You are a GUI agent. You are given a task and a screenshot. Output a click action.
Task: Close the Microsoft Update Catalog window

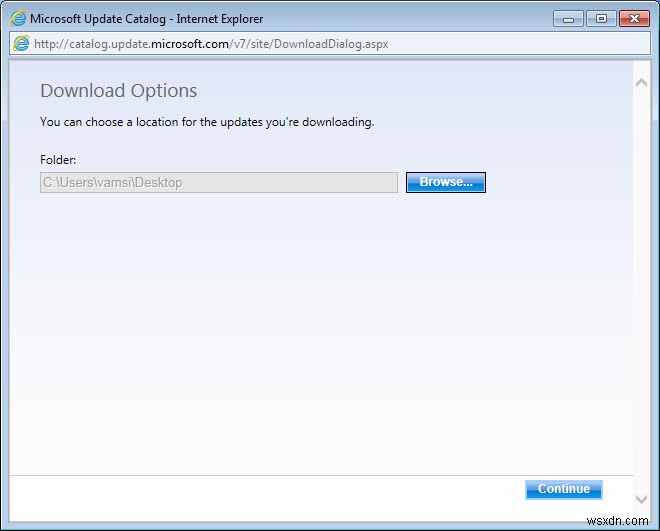634,19
